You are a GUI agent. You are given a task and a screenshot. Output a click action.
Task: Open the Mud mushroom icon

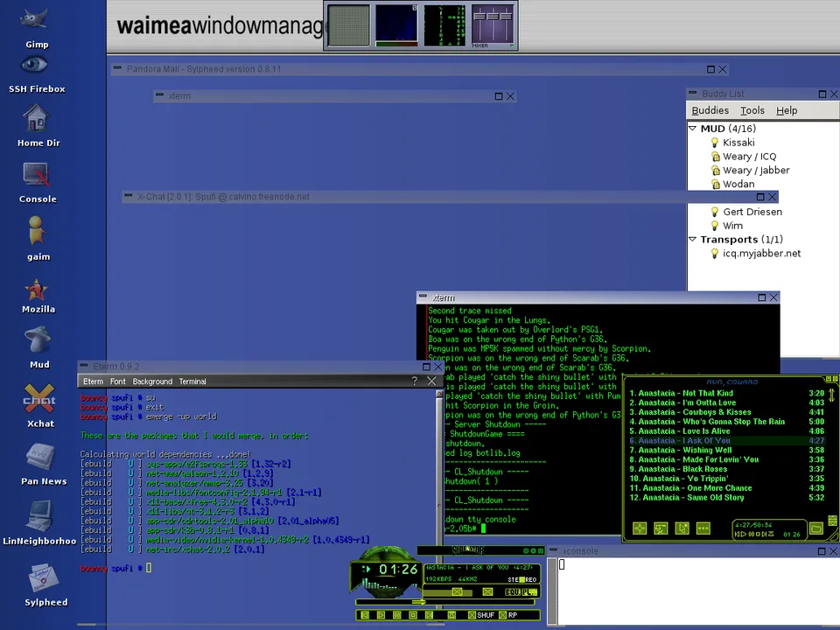click(x=38, y=340)
